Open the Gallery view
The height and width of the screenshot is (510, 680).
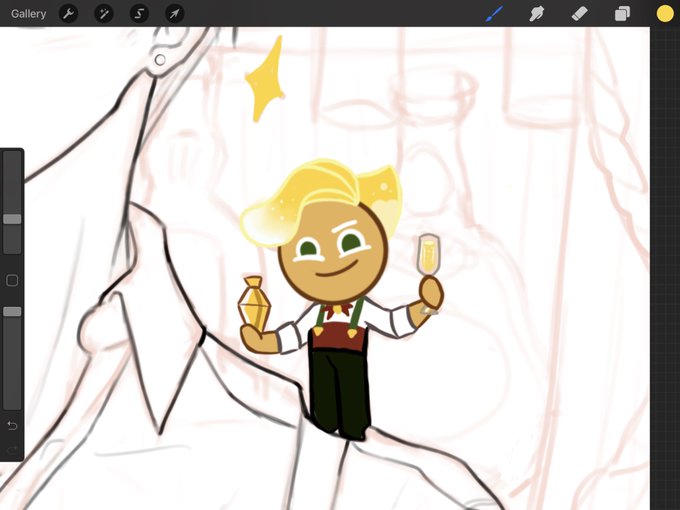point(29,14)
